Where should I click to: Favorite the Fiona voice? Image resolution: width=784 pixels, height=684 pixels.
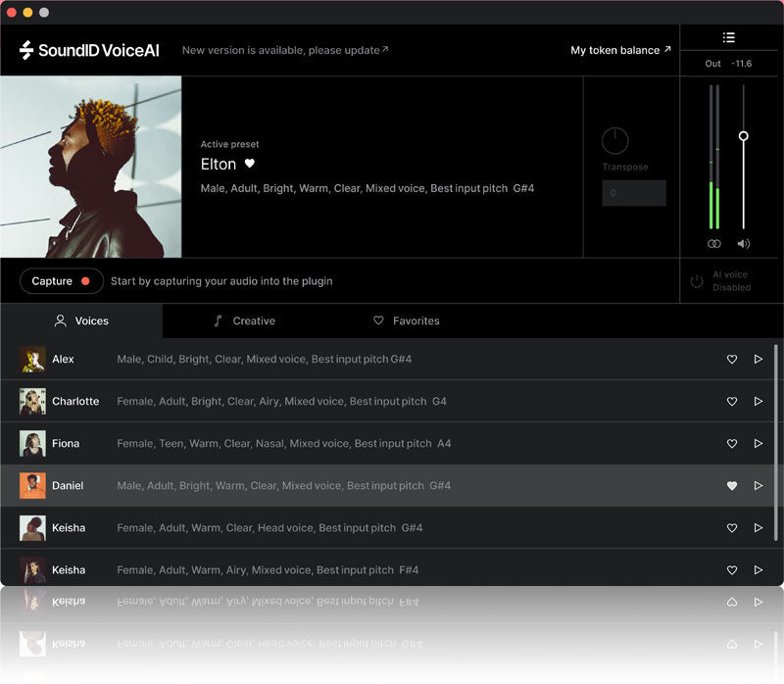tap(731, 444)
